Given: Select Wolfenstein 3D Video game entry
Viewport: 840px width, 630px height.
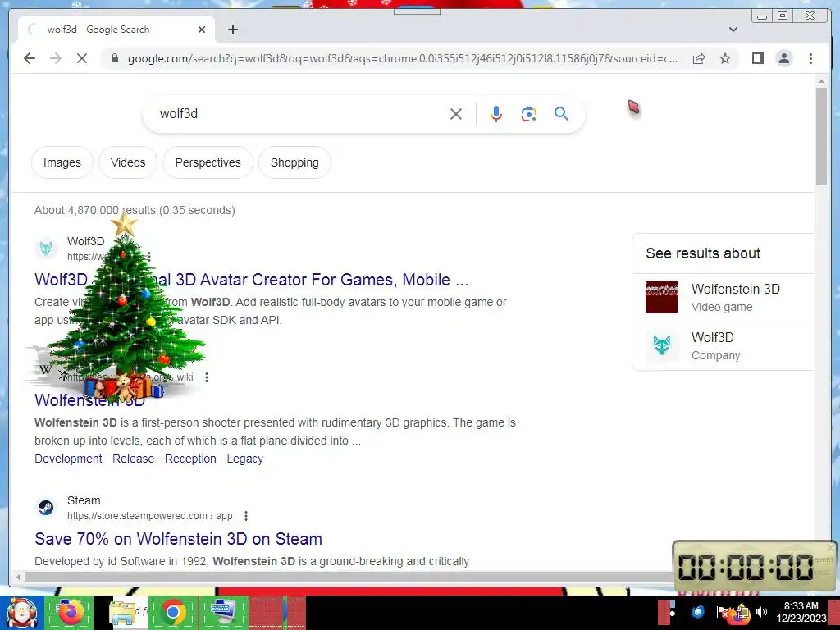Looking at the screenshot, I should coord(729,297).
